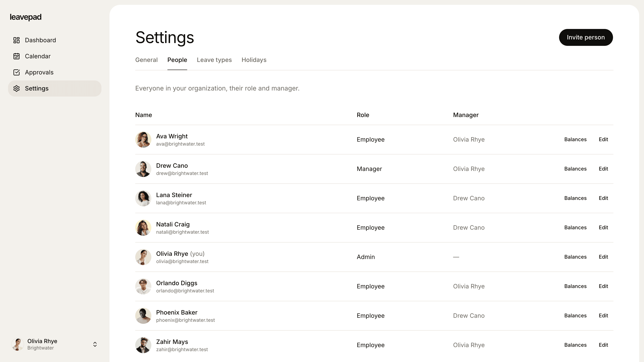Switch to the General tab
This screenshot has height=362, width=644.
[x=147, y=60]
